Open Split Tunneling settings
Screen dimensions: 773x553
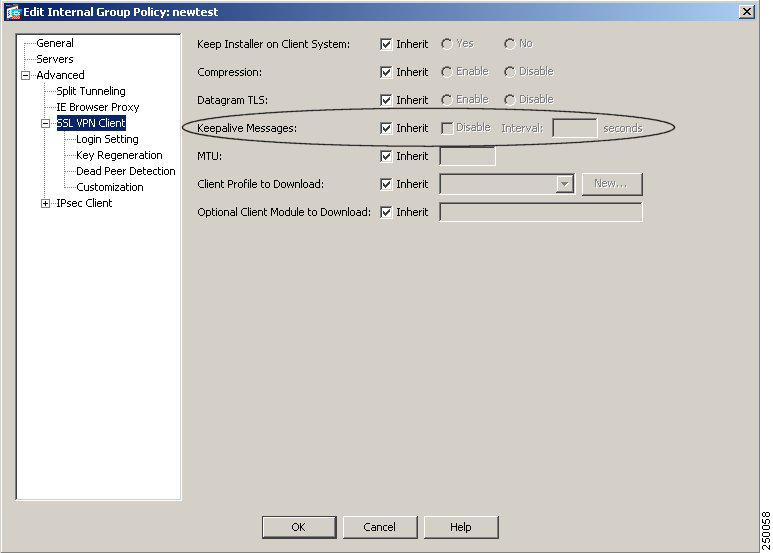(x=91, y=91)
